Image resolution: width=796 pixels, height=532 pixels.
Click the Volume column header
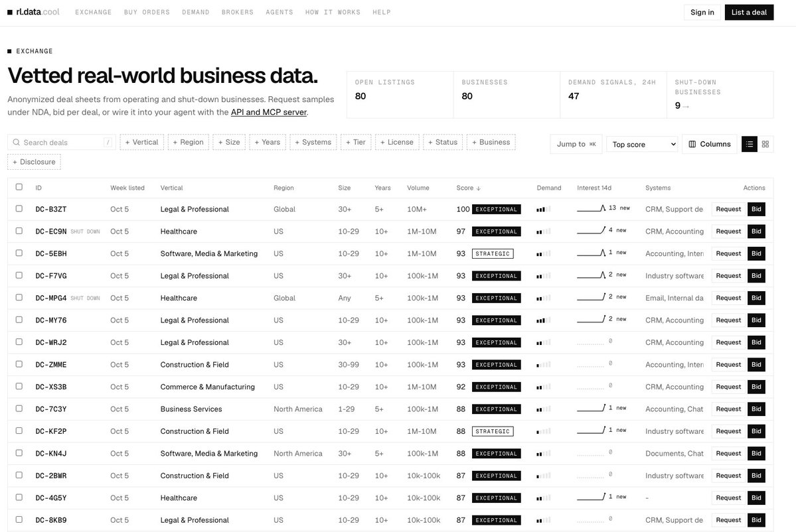[x=418, y=188]
